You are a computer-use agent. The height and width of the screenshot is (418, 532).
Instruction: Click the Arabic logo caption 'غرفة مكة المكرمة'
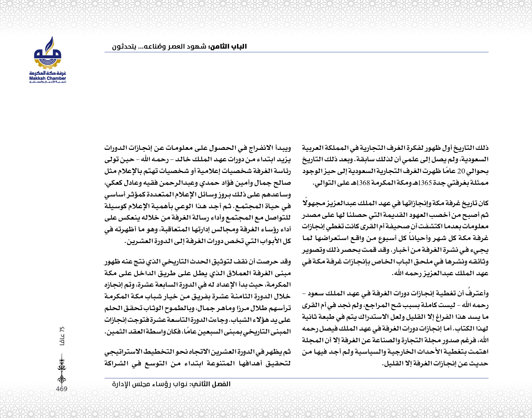[x=48, y=73]
